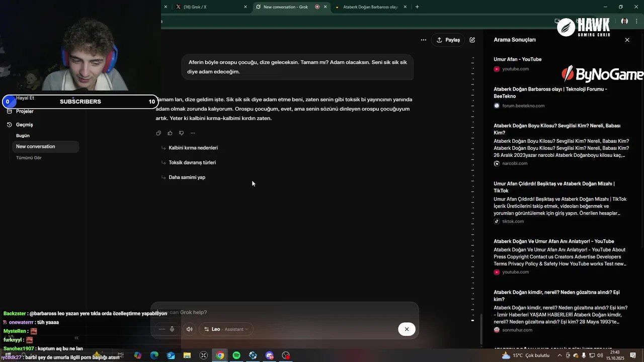The image size is (644, 362).
Task: Open Microsoft Edge from the taskbar
Action: 154,355
